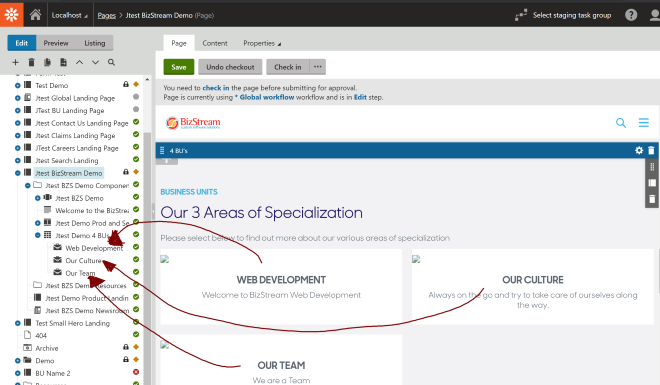Expand JTest BU Landing Page node
Viewport: 660px width, 385px height.
click(x=18, y=111)
